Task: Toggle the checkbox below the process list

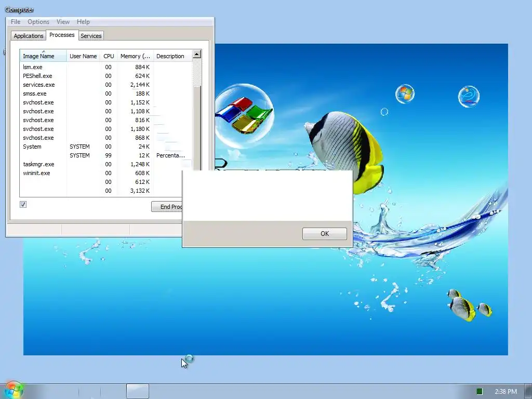Action: pyautogui.click(x=23, y=204)
